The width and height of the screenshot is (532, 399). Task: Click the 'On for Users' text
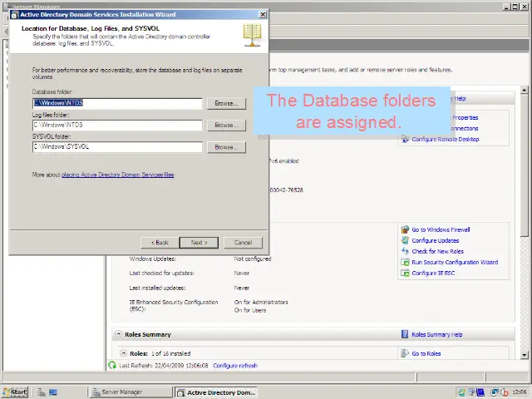pyautogui.click(x=250, y=310)
